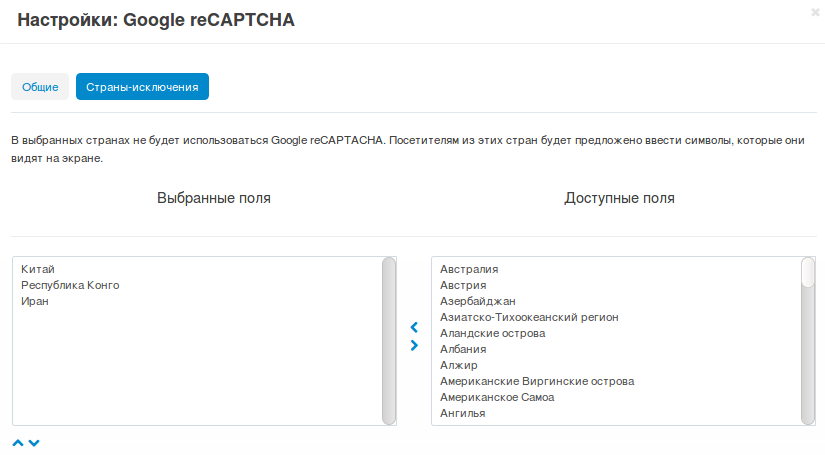This screenshot has width=825, height=455.
Task: Close the Google reCAPTCHA settings dialog
Action: tap(815, 12)
